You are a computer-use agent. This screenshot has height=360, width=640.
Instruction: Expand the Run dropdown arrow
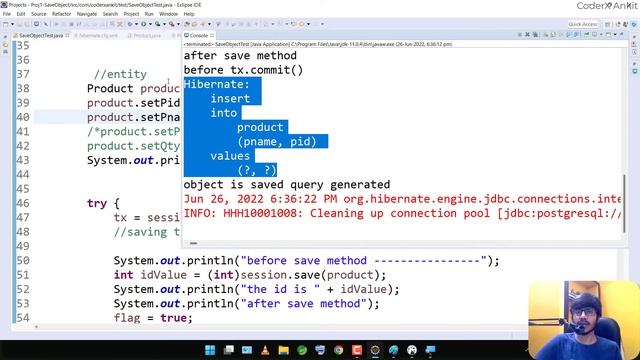coord(150,24)
